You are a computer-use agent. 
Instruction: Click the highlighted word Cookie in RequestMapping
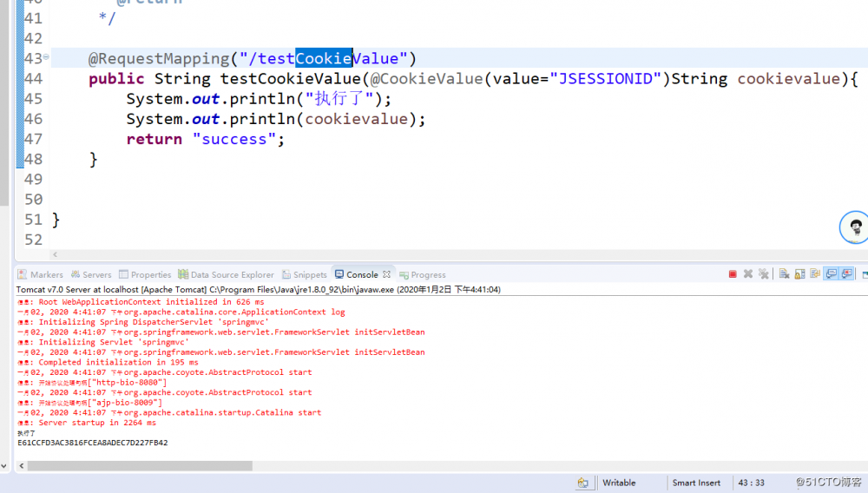[324, 58]
